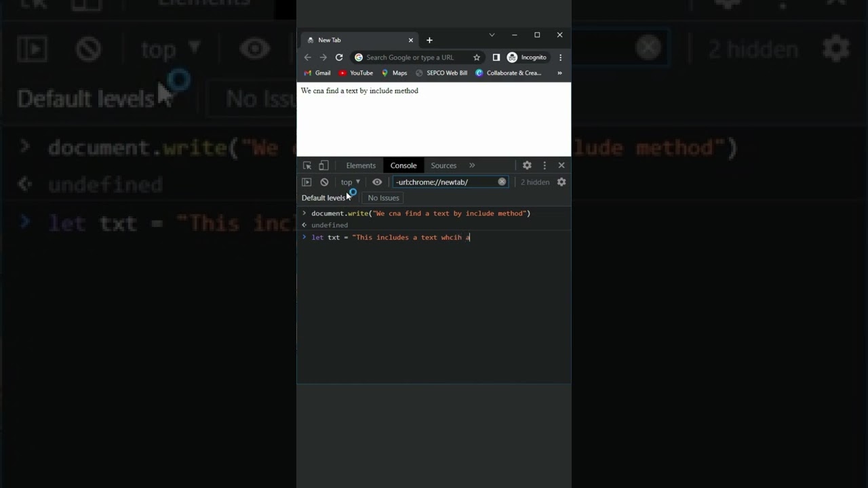Switch to the Console panel tab
The image size is (868, 488).
click(x=403, y=165)
